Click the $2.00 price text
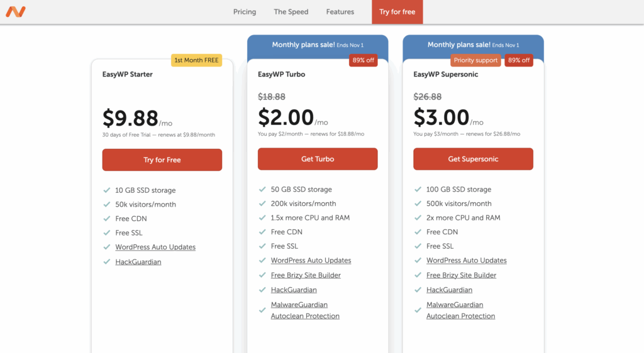 [286, 117]
